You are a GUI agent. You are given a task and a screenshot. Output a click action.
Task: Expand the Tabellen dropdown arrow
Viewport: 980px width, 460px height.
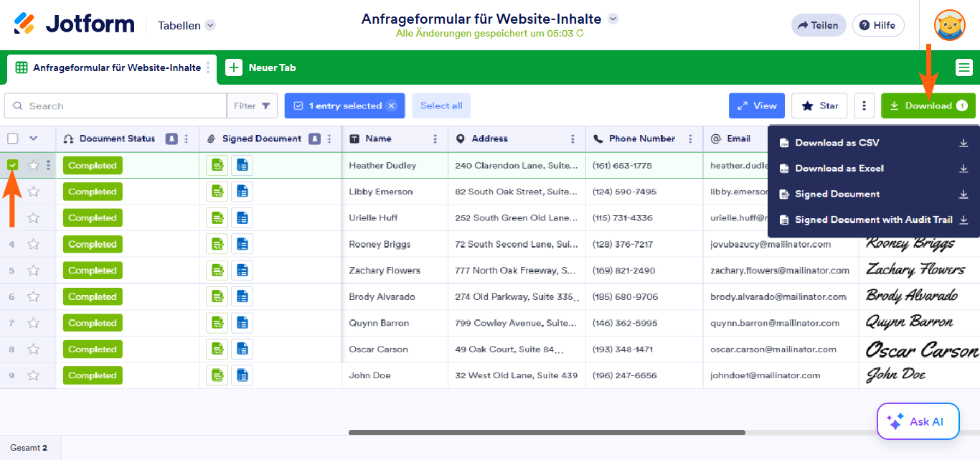point(210,25)
